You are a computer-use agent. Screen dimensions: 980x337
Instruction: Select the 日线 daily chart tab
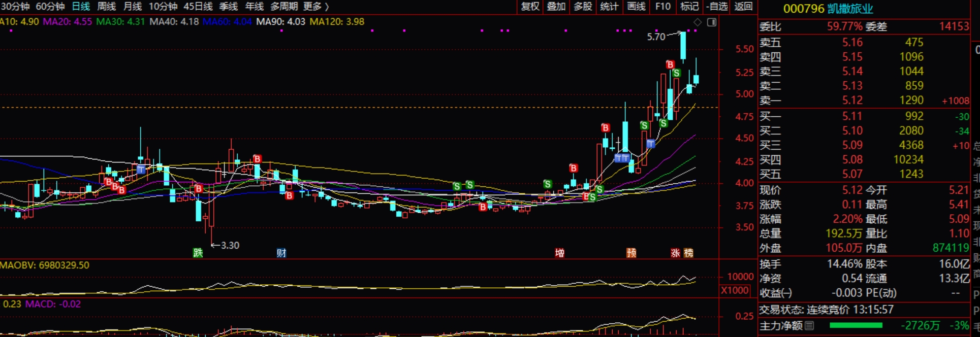coord(81,7)
